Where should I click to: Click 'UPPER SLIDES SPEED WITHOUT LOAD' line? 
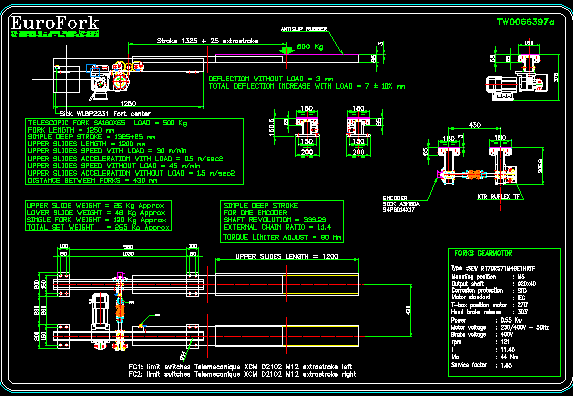(114, 165)
